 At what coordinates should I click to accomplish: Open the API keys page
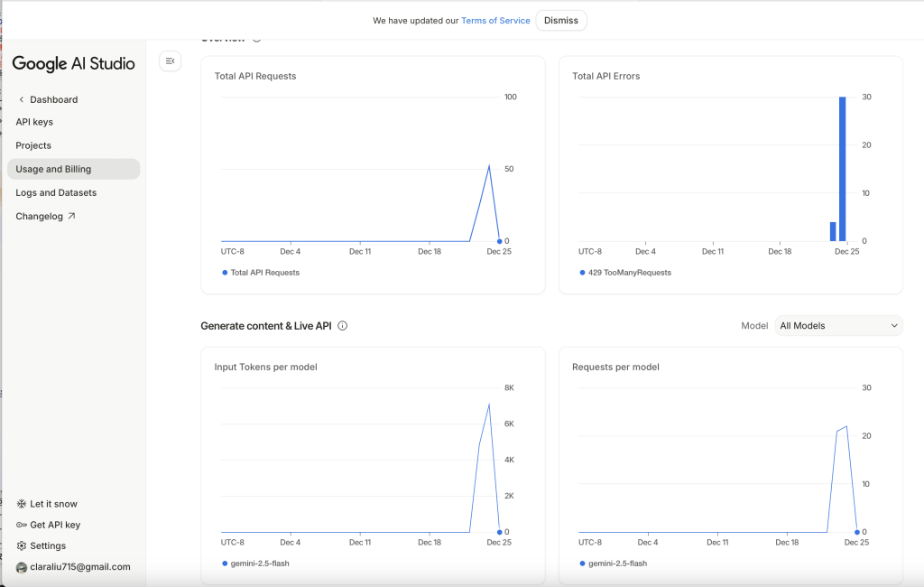[x=34, y=122]
